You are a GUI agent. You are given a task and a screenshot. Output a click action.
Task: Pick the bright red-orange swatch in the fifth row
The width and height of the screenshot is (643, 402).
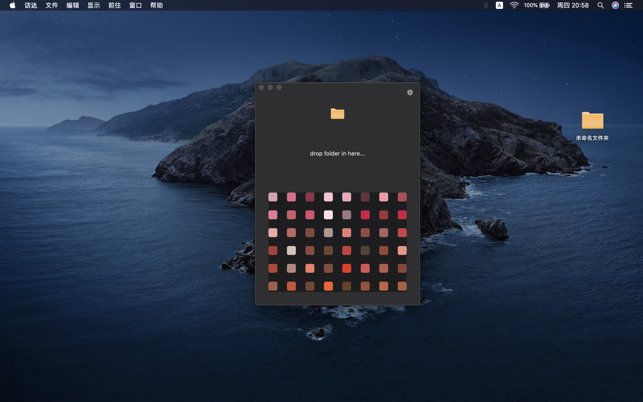[x=347, y=268]
